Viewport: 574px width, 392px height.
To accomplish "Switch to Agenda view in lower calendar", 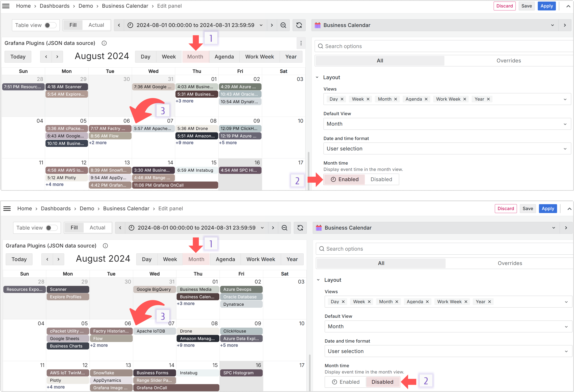I will click(225, 259).
